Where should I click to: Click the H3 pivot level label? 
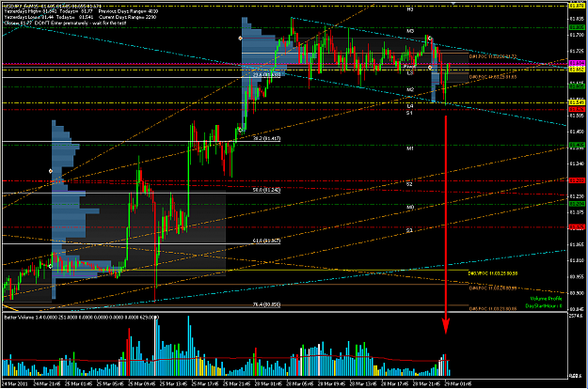410,9
